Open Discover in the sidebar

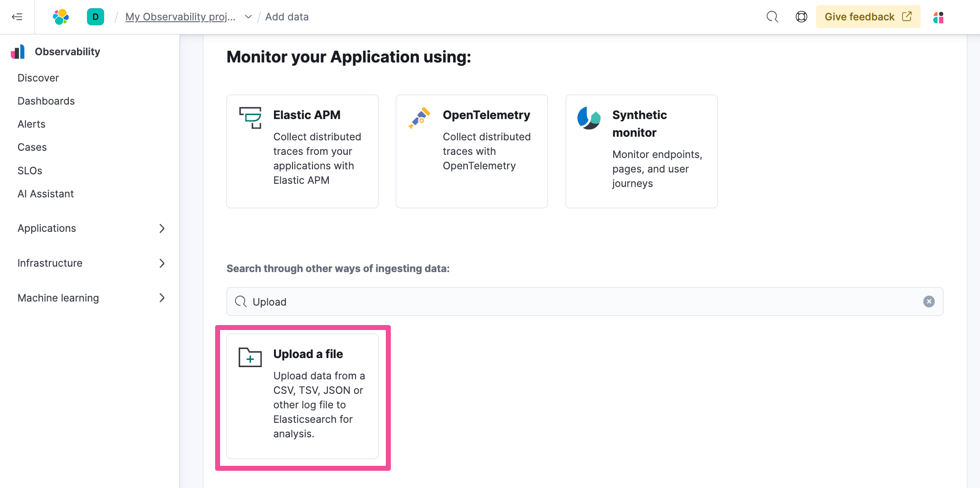point(38,78)
